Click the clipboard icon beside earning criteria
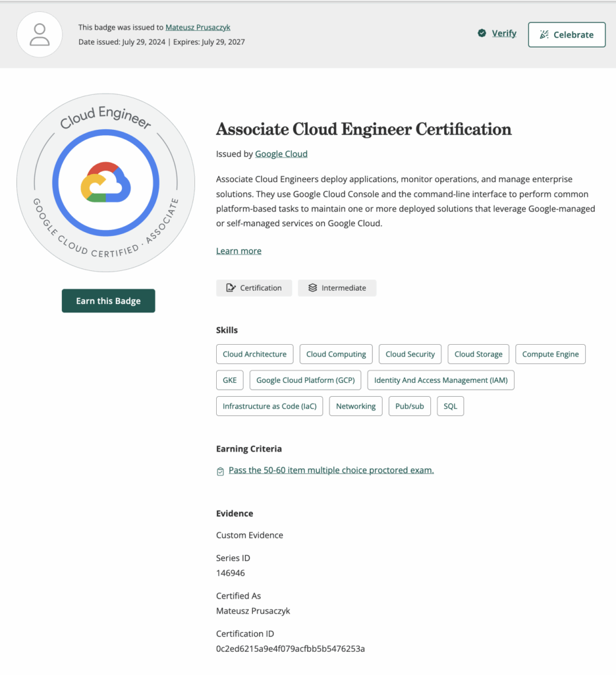Image resolution: width=616 pixels, height=675 pixels. (x=220, y=471)
